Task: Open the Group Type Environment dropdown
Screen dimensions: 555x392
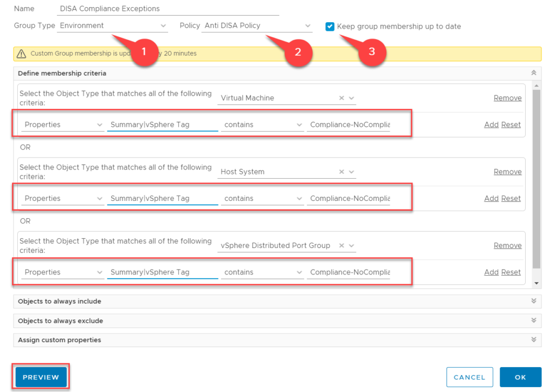Action: 112,26
